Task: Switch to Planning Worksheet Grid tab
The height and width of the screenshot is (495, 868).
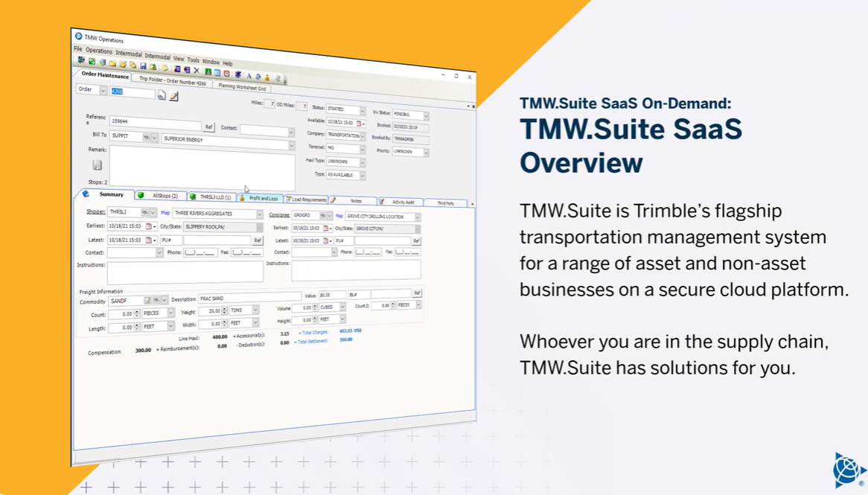Action: (x=242, y=87)
